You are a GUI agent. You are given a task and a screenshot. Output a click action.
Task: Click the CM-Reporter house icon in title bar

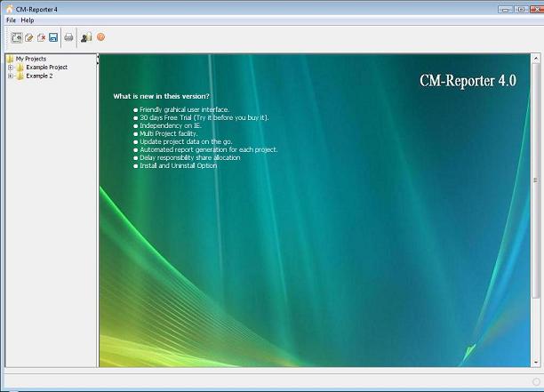(10, 9)
